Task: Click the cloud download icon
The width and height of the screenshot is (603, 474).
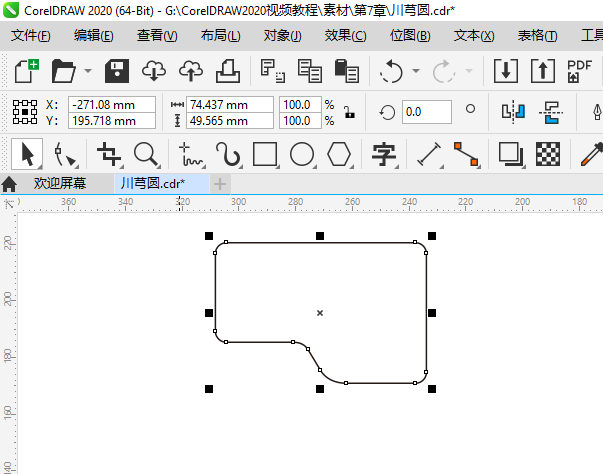Action: 154,71
